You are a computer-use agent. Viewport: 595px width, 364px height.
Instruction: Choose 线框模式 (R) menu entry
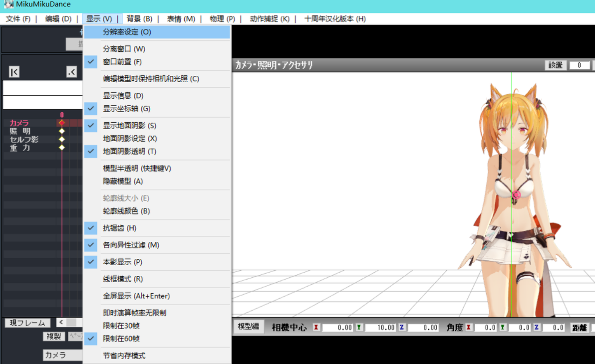point(157,279)
